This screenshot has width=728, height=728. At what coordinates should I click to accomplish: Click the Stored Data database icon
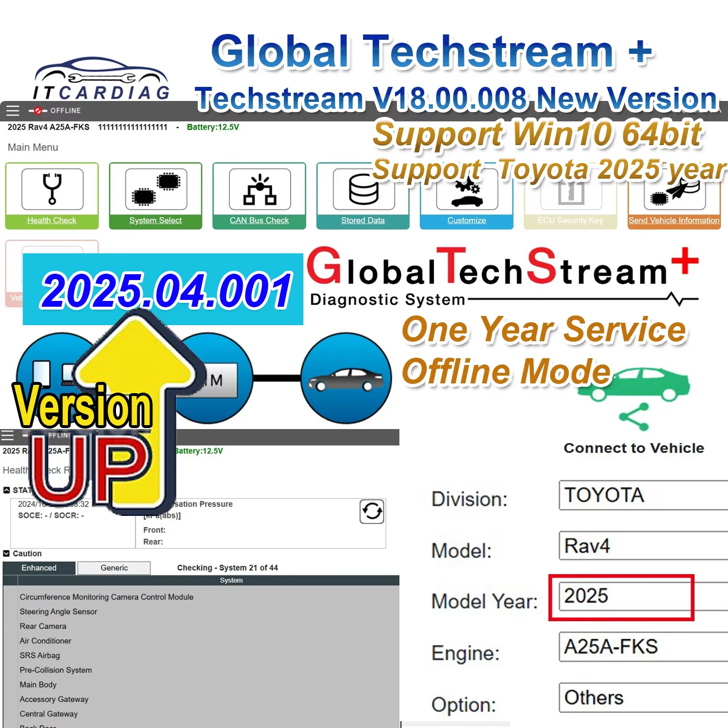point(364,189)
